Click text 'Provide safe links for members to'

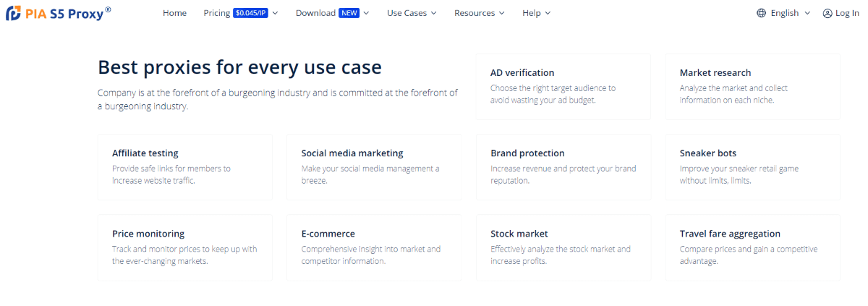point(171,169)
